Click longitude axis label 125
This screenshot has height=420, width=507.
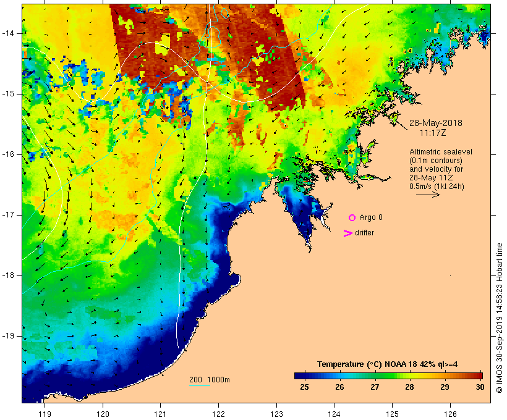392,414
